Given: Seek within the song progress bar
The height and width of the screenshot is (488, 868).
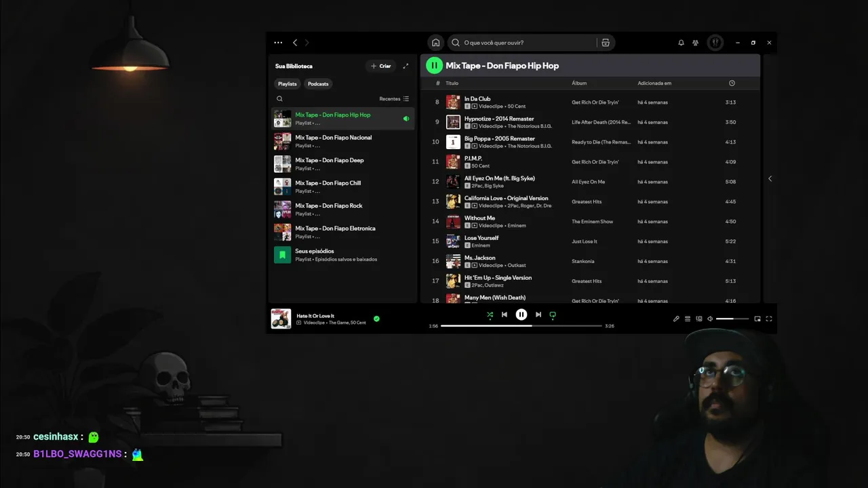Looking at the screenshot, I should 521,326.
